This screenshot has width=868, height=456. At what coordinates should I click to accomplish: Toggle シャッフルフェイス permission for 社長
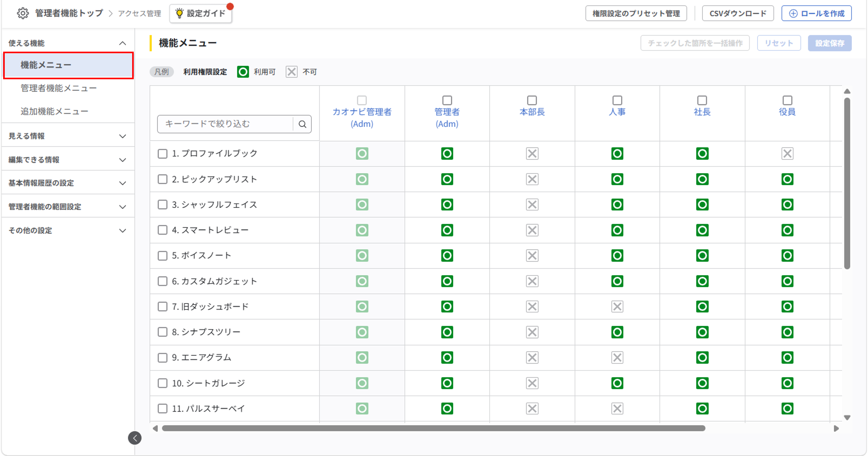702,204
